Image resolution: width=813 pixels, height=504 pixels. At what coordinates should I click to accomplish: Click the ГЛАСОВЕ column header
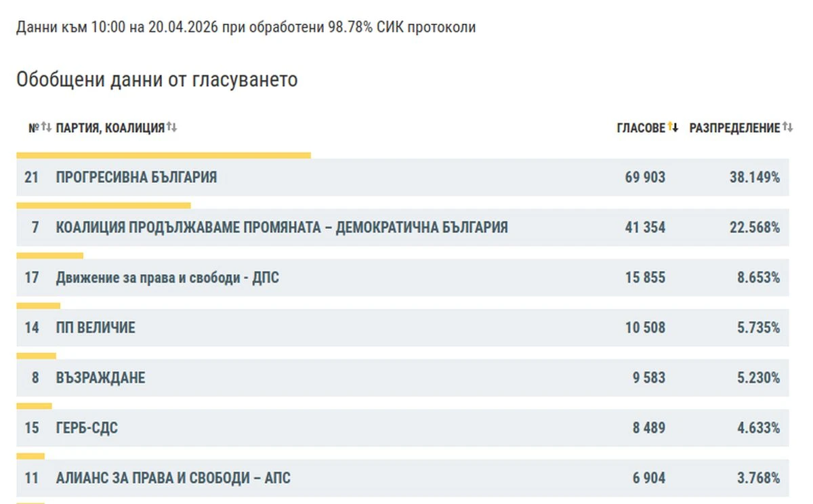(x=641, y=128)
